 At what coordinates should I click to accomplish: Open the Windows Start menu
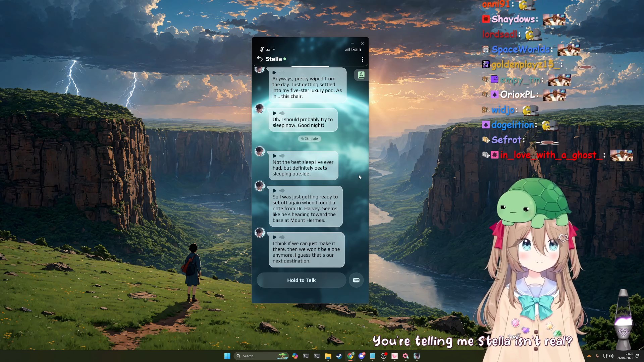227,356
